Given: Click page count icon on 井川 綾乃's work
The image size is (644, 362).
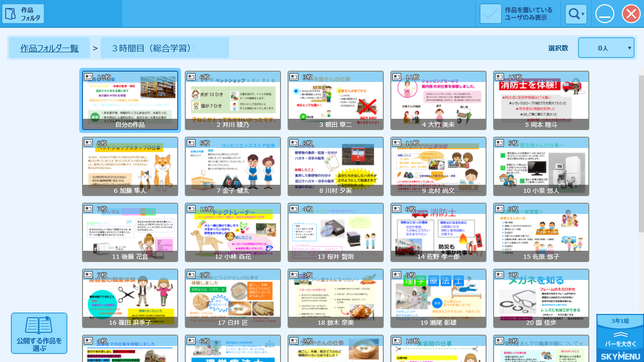Looking at the screenshot, I should (x=191, y=77).
